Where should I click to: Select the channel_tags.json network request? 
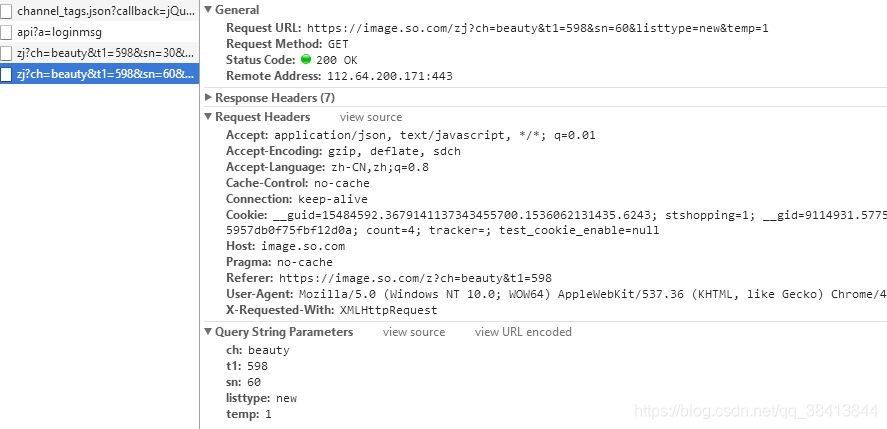[x=100, y=11]
